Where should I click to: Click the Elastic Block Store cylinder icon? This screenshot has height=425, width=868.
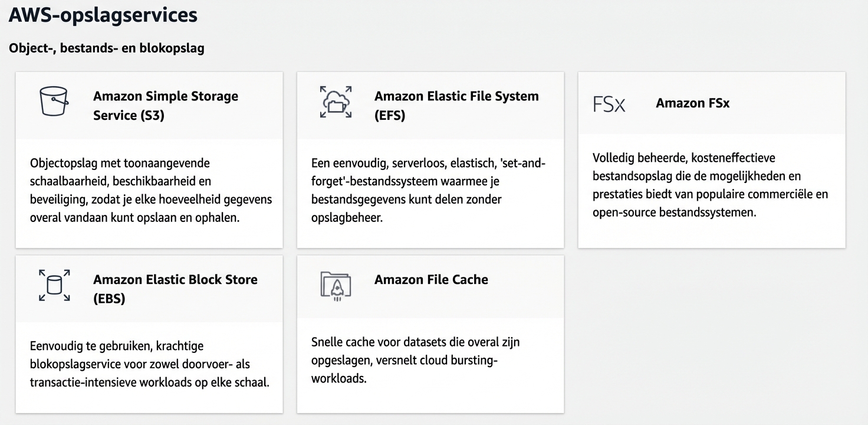pos(55,286)
